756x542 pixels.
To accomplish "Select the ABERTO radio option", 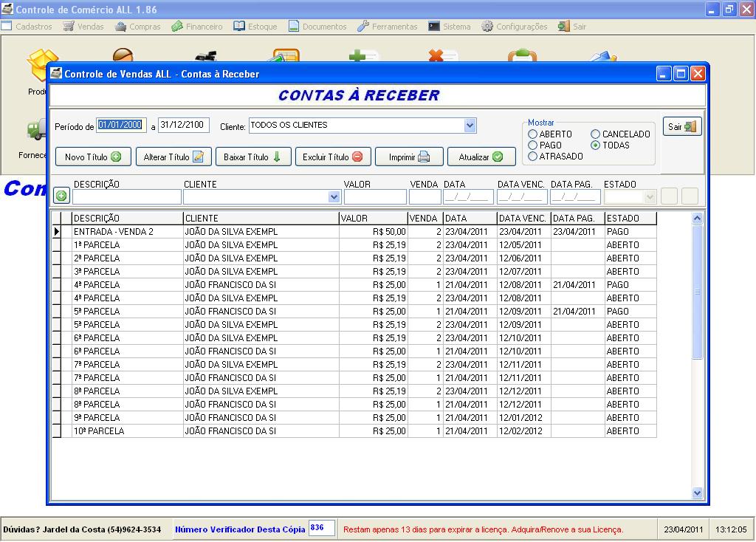I will [x=533, y=134].
